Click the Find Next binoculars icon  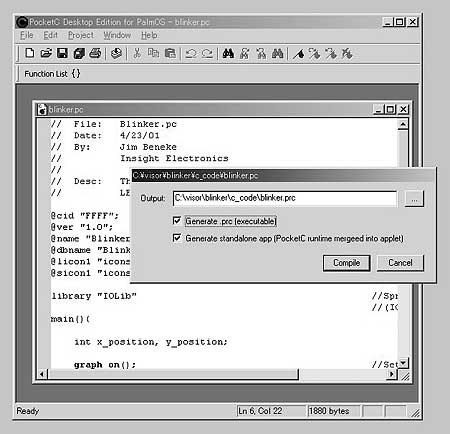[245, 53]
